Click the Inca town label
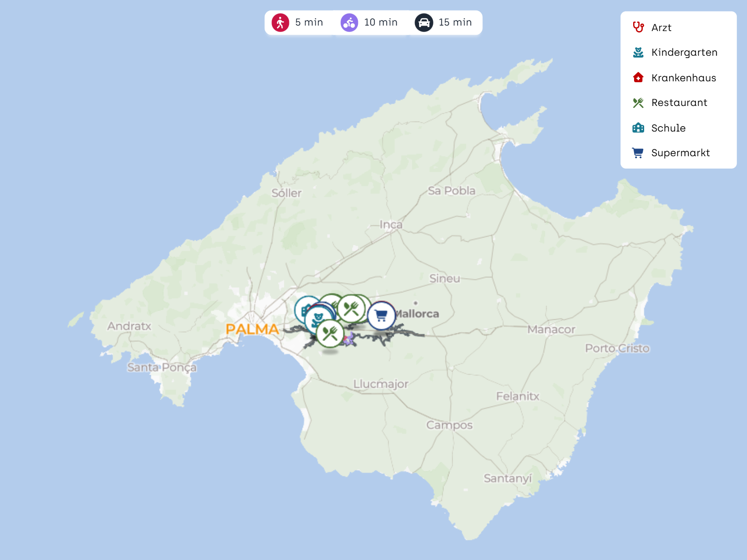Screen dimensions: 747x560 [x=391, y=225]
